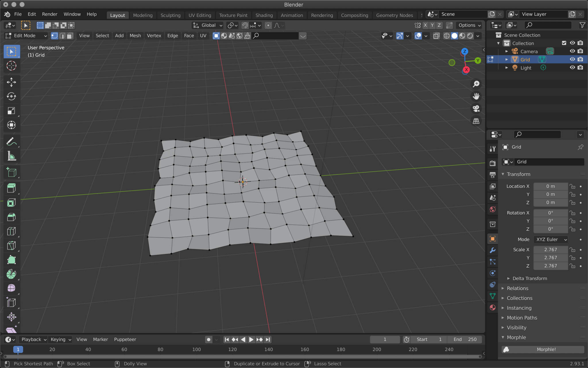Click the Location X field
The height and width of the screenshot is (368, 588).
coord(550,186)
